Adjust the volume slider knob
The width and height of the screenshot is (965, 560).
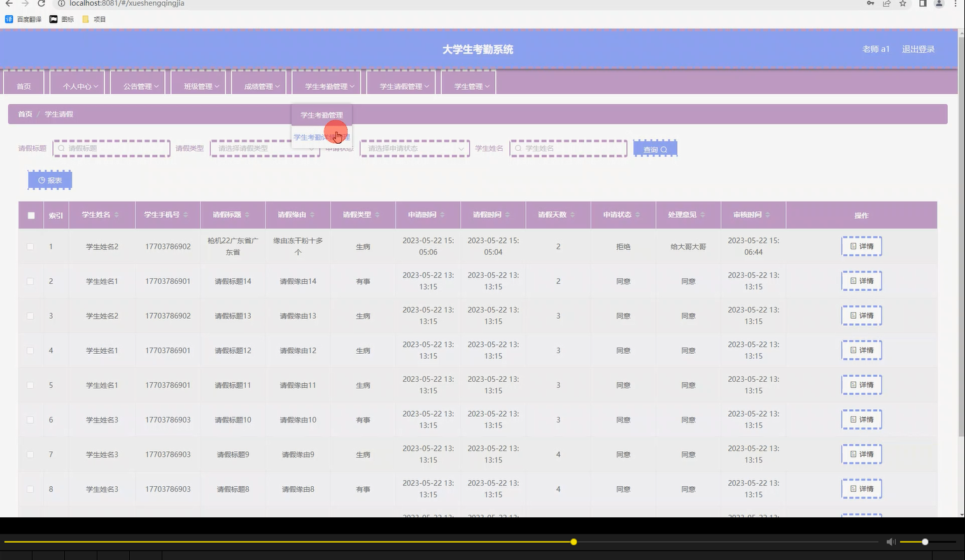(925, 542)
